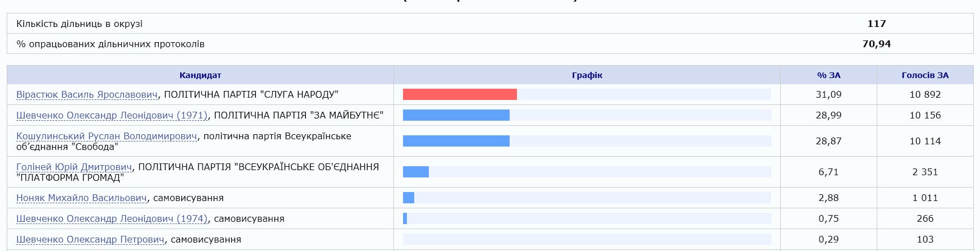Image resolution: width=980 pixels, height=251 pixels.
Task: Click the % ЗА column header
Action: point(828,75)
